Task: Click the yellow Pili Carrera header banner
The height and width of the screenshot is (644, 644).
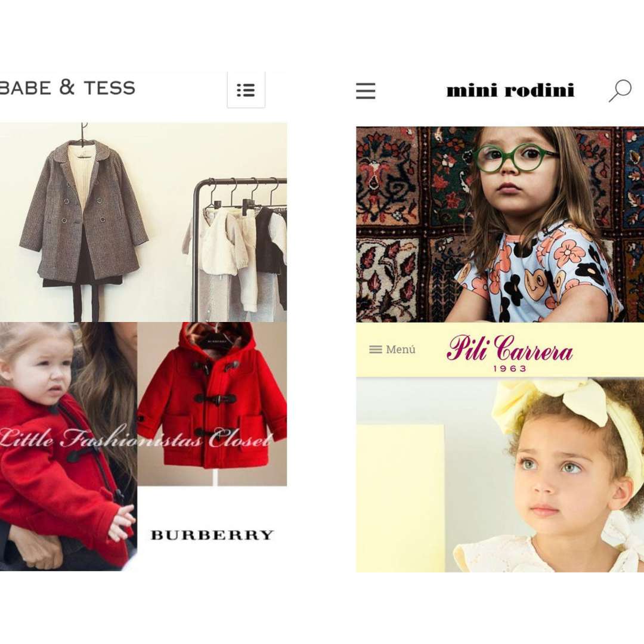Action: point(500,349)
